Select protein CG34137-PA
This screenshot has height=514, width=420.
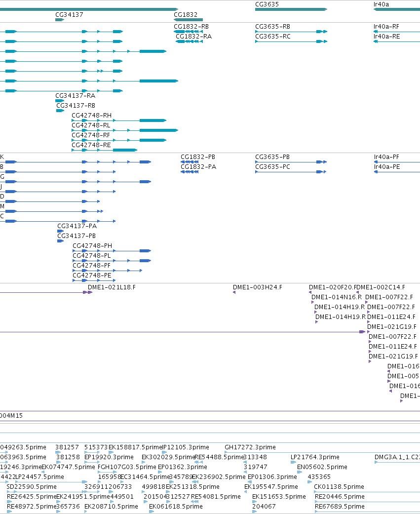pyautogui.click(x=77, y=226)
